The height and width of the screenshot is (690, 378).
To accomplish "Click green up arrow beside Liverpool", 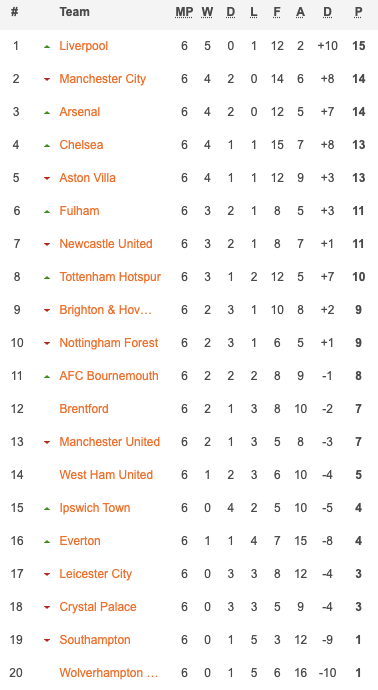I will pyautogui.click(x=47, y=46).
